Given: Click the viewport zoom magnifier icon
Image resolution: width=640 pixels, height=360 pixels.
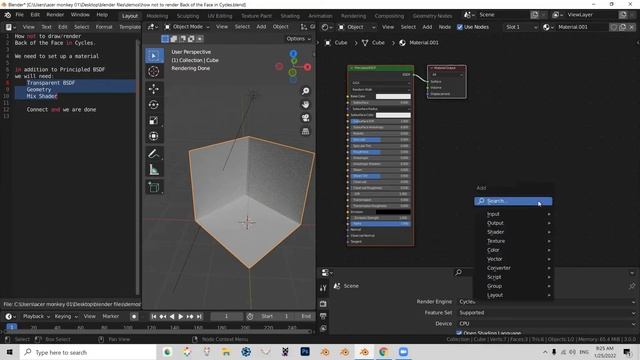Looking at the screenshot, I should click(305, 91).
